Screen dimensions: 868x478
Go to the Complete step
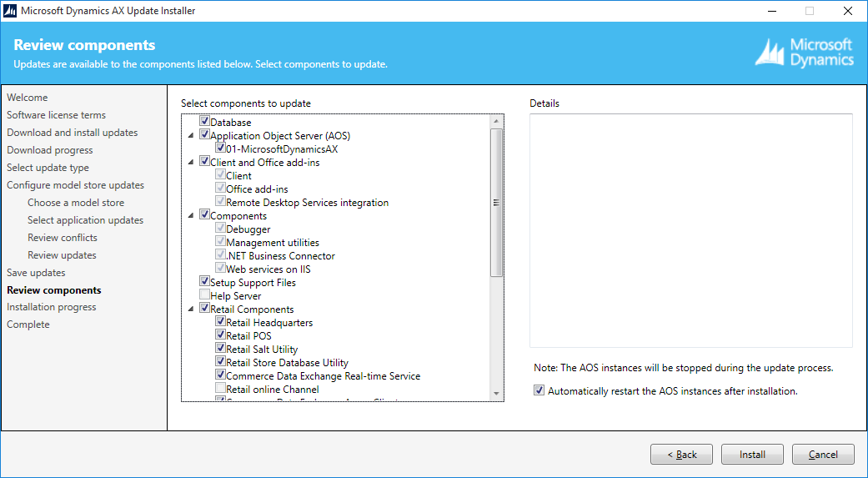point(28,324)
